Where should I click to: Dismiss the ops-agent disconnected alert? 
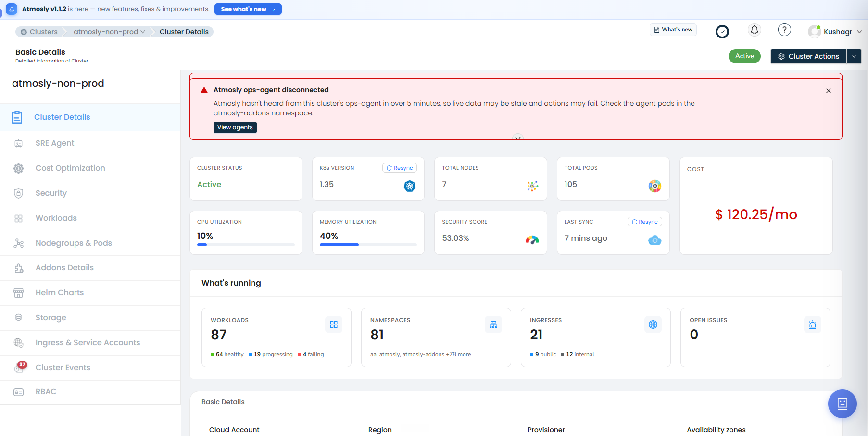point(829,91)
